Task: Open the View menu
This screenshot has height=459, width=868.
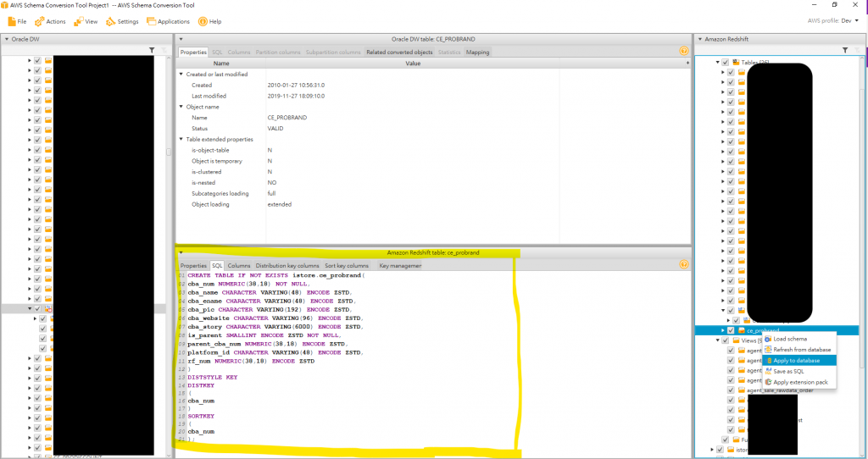Action: point(86,21)
